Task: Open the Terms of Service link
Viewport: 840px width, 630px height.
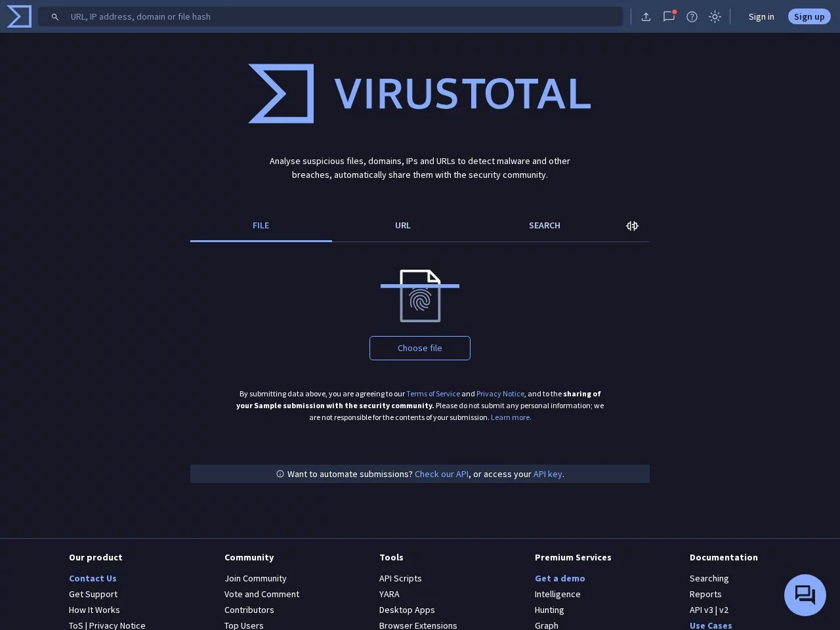Action: [x=432, y=394]
